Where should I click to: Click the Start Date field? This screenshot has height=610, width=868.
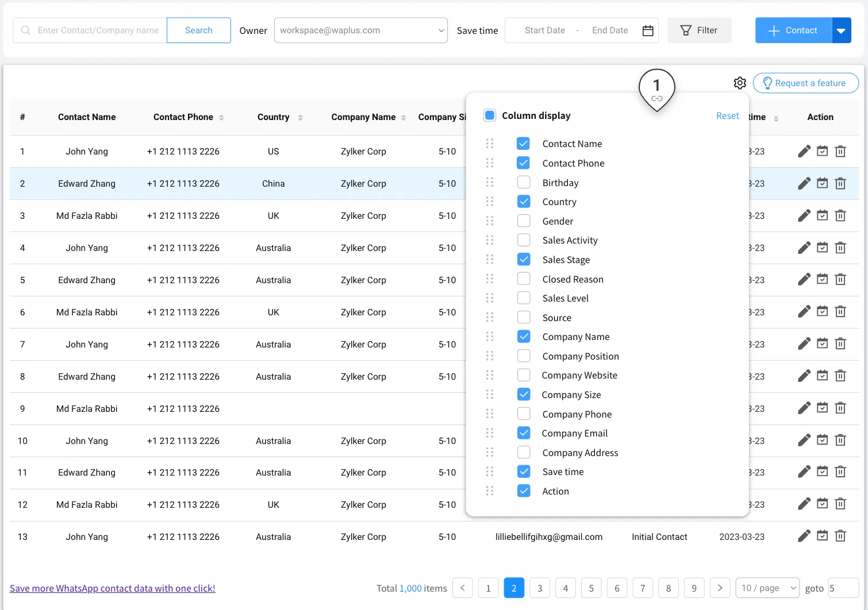point(544,30)
